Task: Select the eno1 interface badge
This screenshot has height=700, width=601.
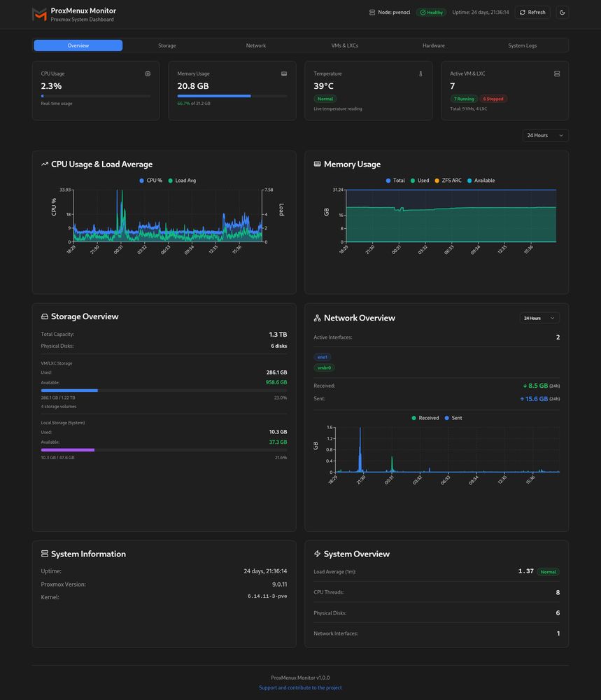Action: [x=322, y=357]
